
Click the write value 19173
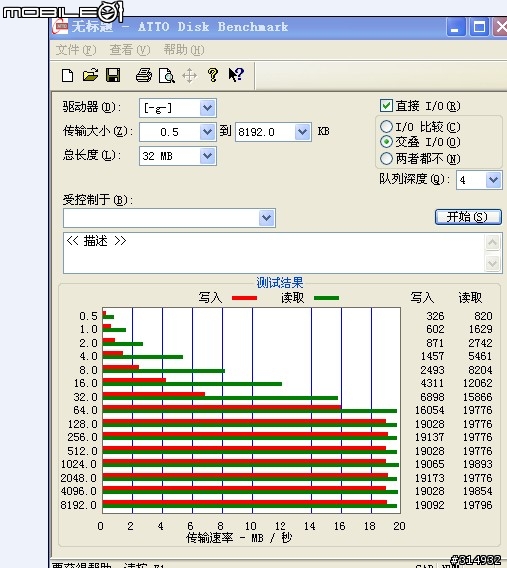(429, 478)
